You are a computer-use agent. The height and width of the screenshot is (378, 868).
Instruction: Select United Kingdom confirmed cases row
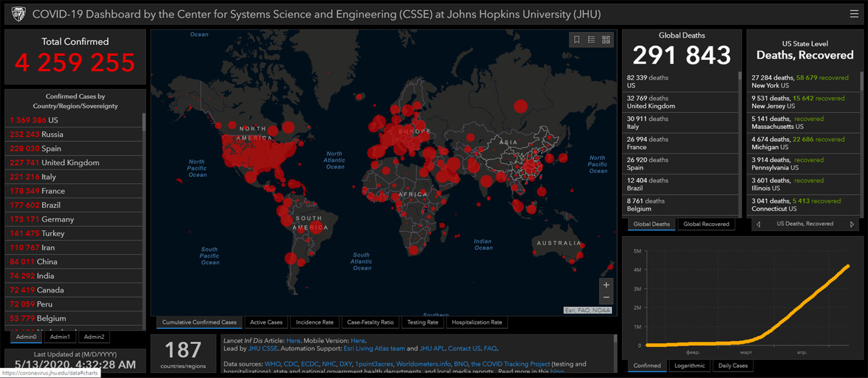(x=75, y=163)
